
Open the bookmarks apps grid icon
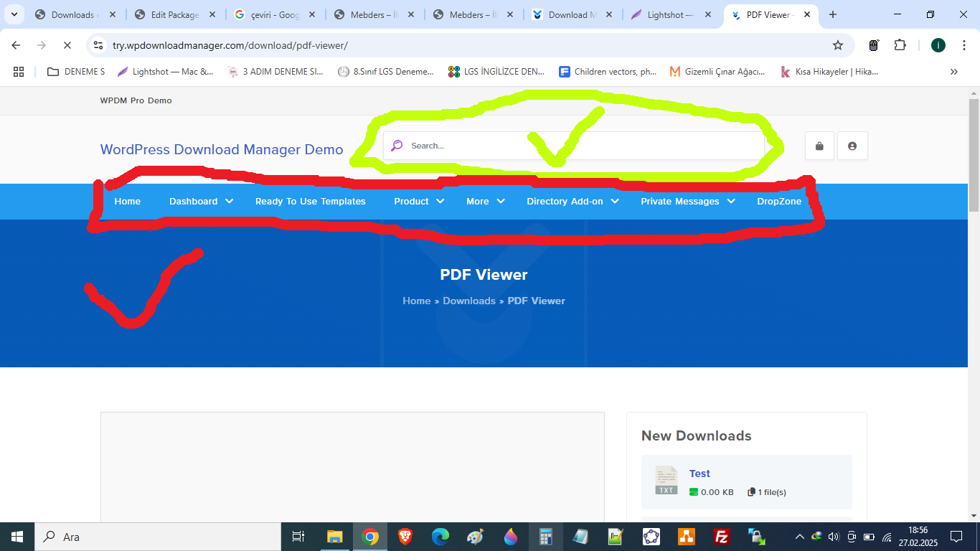pos(19,72)
